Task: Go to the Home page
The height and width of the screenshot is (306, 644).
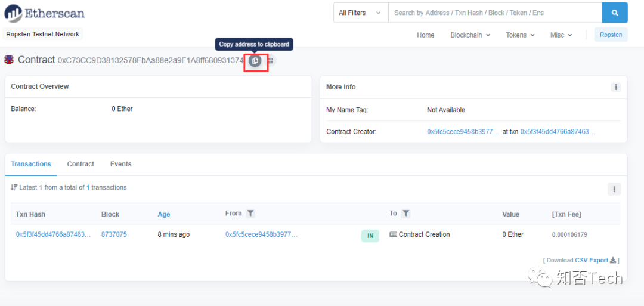Action: pos(426,35)
